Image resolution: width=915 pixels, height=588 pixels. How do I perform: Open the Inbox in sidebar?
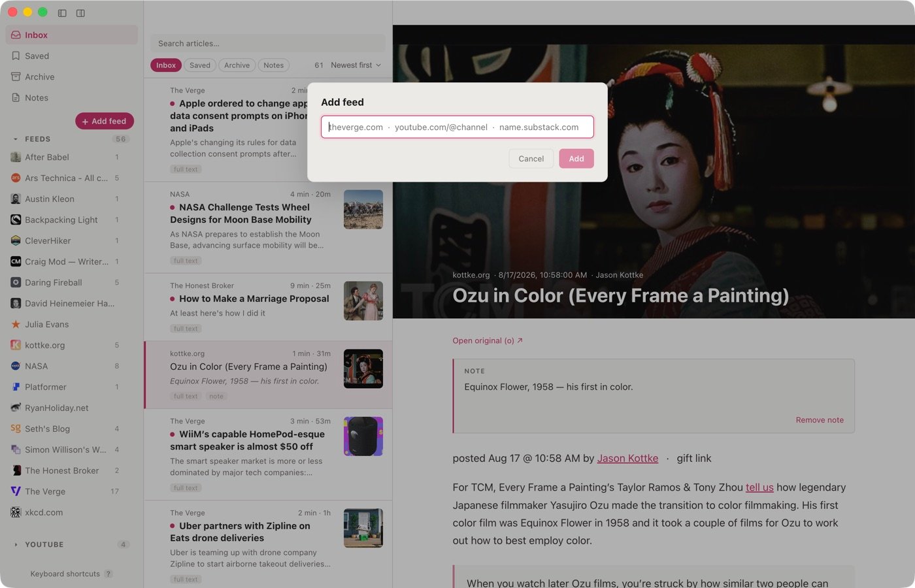point(72,35)
